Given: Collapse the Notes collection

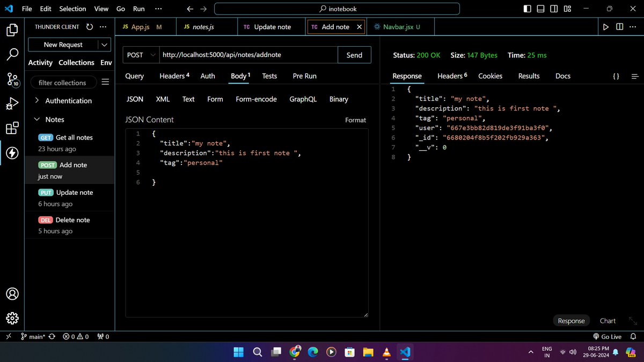Looking at the screenshot, I should click(x=49, y=119).
